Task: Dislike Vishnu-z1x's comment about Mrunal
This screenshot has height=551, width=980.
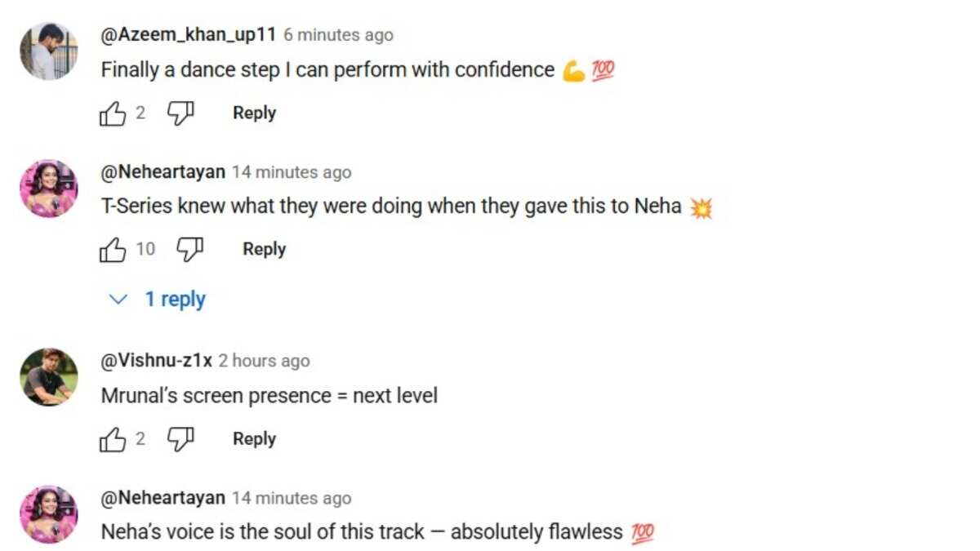Action: pyautogui.click(x=180, y=440)
